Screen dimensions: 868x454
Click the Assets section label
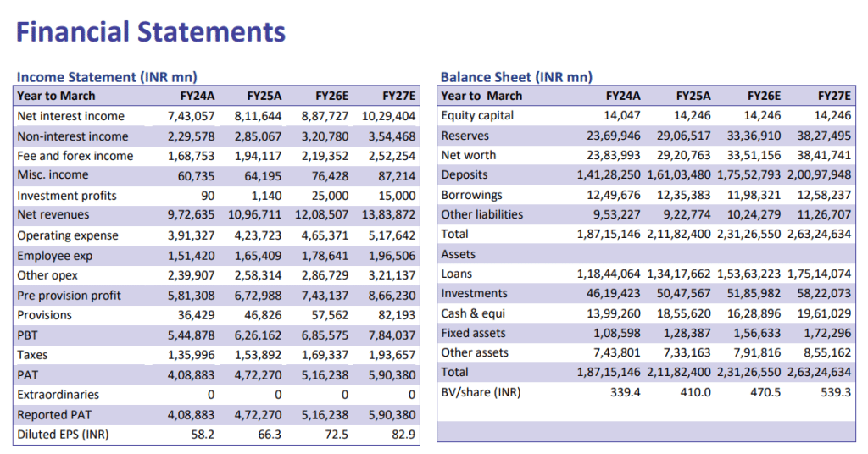pyautogui.click(x=459, y=254)
